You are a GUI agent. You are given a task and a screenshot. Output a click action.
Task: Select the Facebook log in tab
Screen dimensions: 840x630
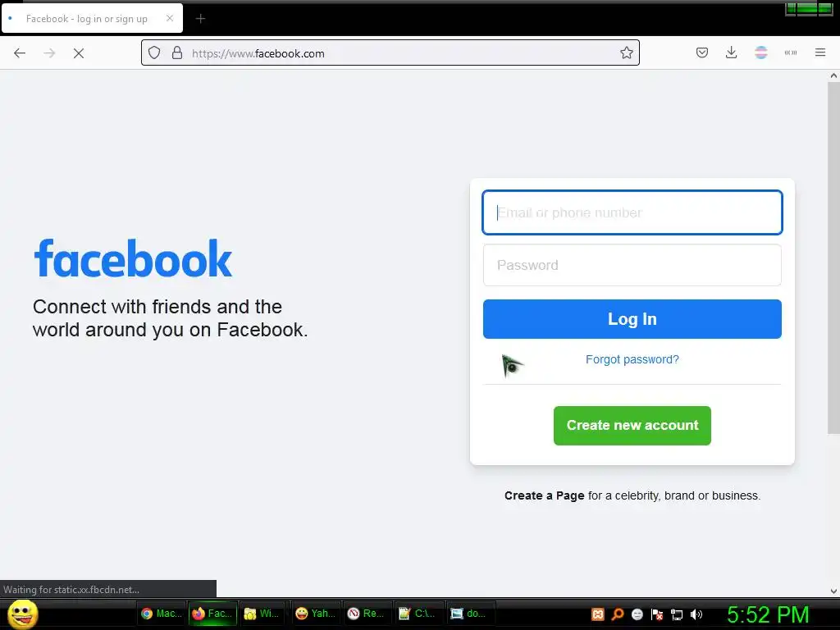pyautogui.click(x=92, y=18)
